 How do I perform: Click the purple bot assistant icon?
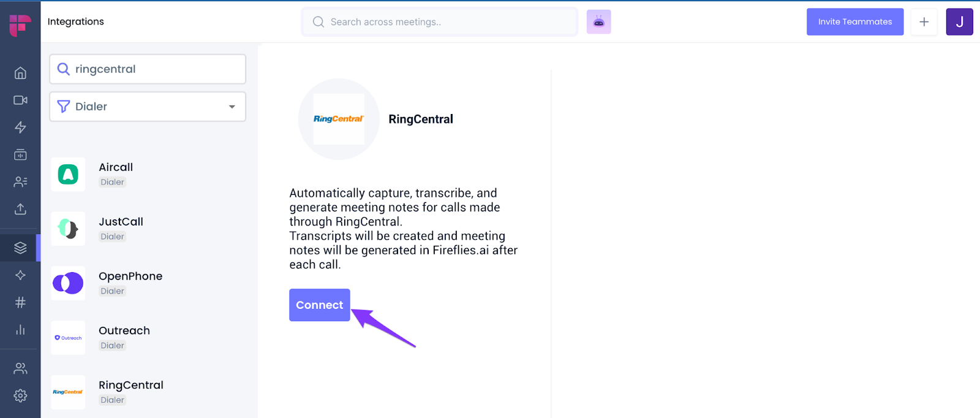[598, 22]
